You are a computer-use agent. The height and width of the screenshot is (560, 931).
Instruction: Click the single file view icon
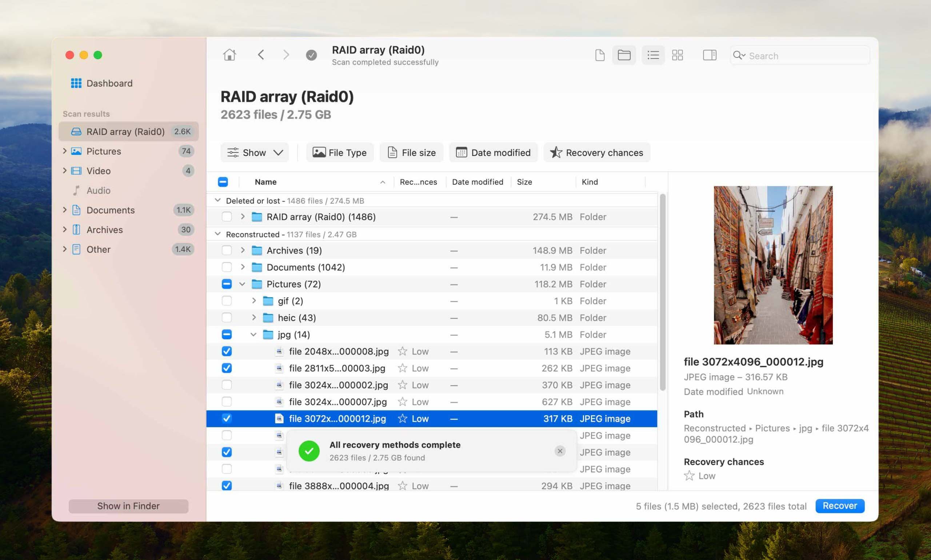(x=599, y=55)
